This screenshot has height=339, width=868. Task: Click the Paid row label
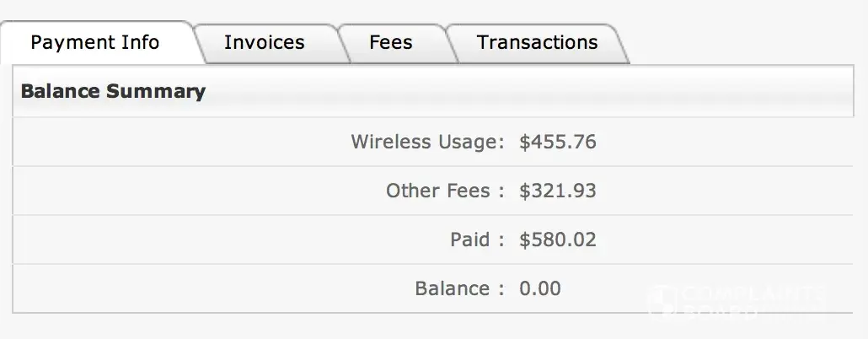pyautogui.click(x=469, y=239)
